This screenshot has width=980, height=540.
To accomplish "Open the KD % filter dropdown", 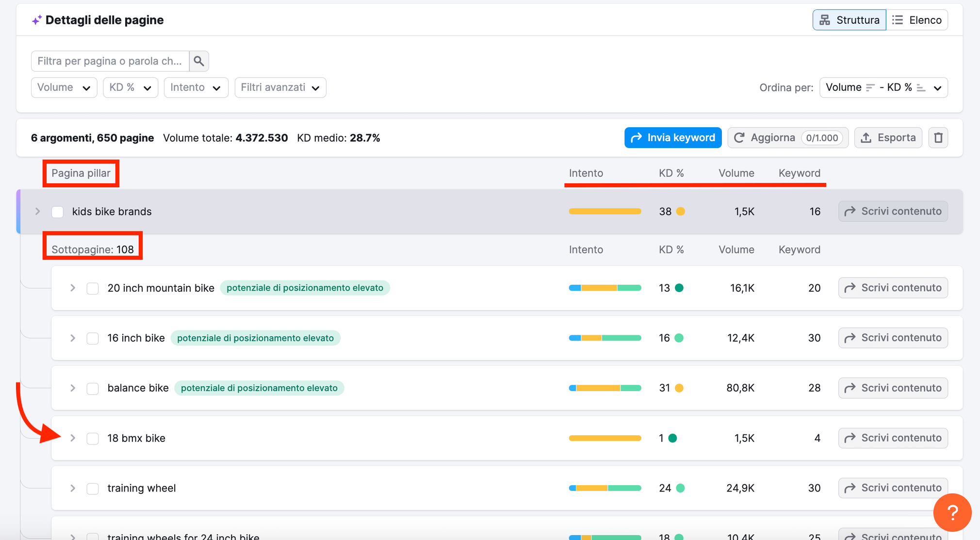I will [x=131, y=88].
